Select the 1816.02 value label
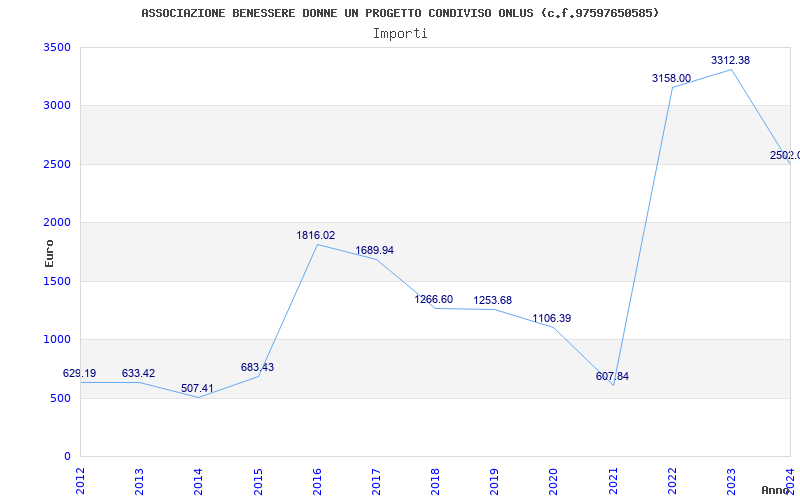This screenshot has height=500, width=800. coord(316,236)
